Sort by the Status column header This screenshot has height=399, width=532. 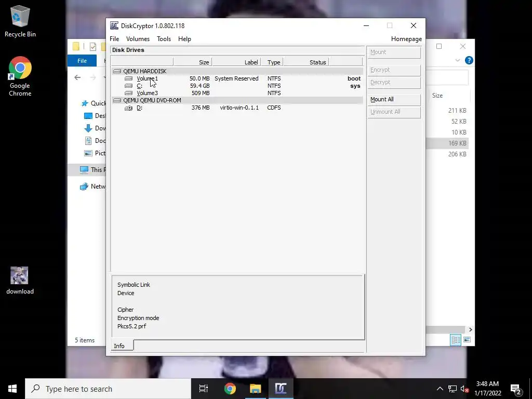[x=305, y=62]
